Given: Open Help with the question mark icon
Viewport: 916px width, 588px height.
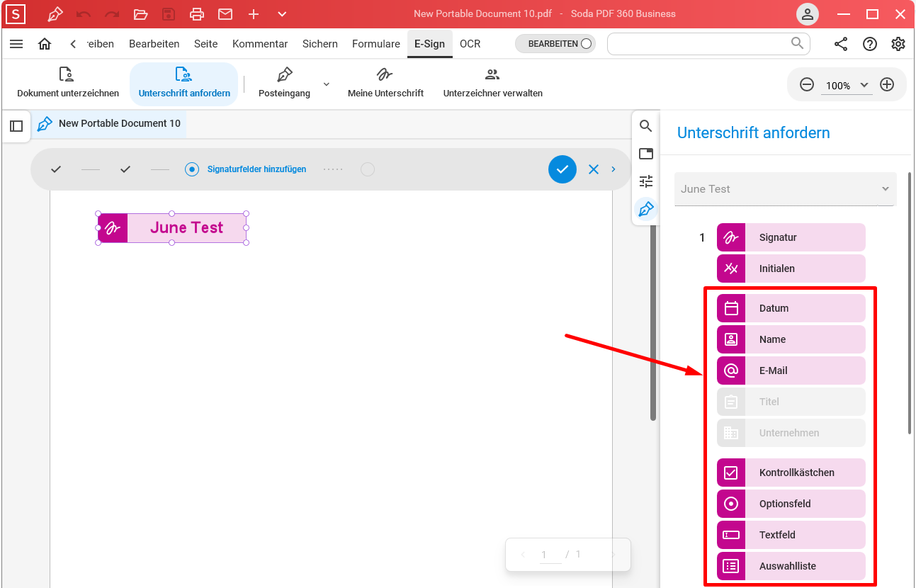Looking at the screenshot, I should [x=870, y=44].
